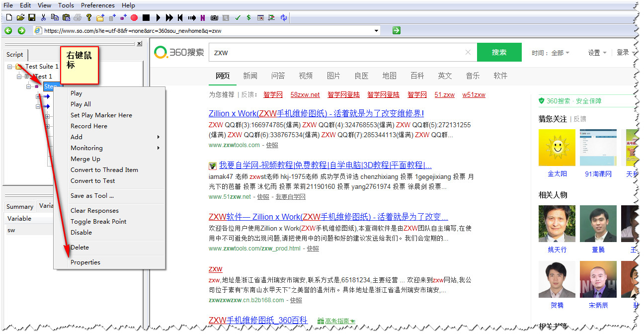This screenshot has width=644, height=335.
Task: Click the green Go arrow beside the URL
Action: pyautogui.click(x=396, y=30)
